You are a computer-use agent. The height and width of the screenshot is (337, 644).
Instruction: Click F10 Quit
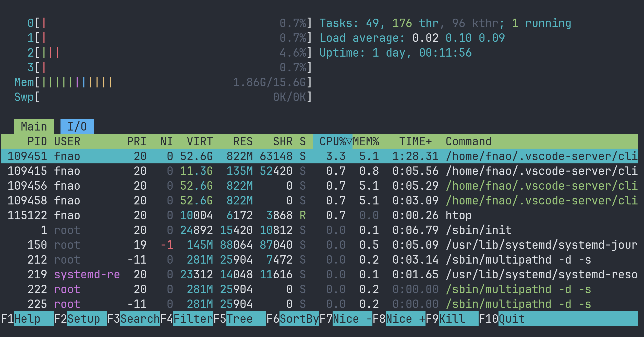coord(512,319)
